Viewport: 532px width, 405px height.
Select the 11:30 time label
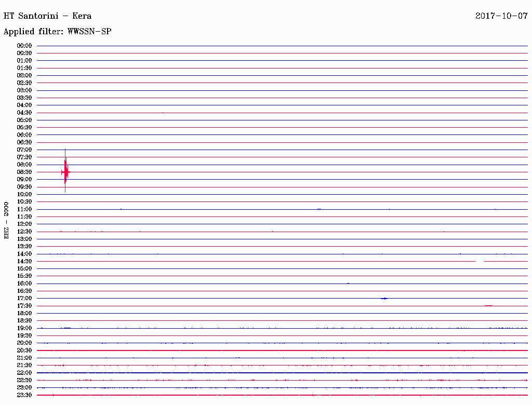point(24,217)
